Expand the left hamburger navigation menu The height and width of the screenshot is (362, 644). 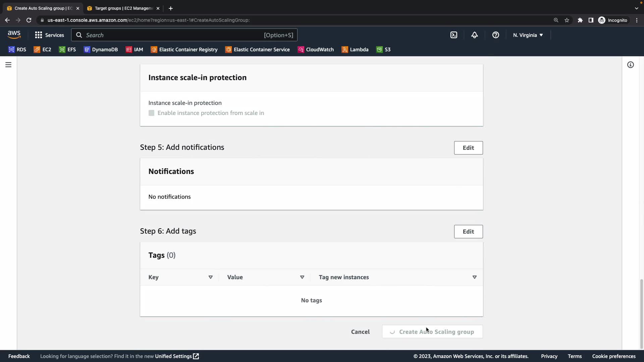point(8,65)
